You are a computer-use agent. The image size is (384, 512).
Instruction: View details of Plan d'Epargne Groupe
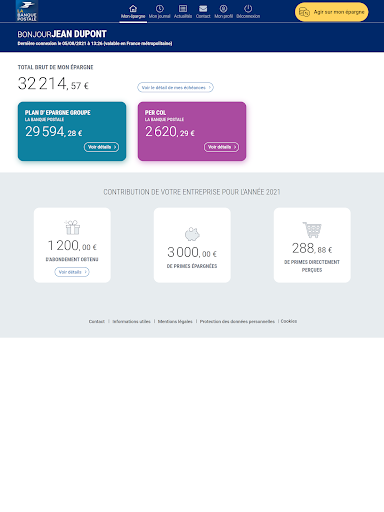pos(101,147)
